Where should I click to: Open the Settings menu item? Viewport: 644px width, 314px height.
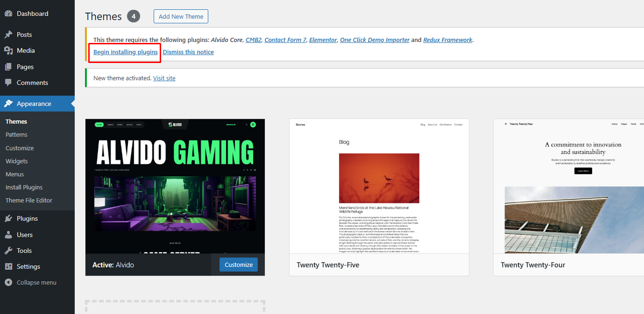tap(37, 266)
